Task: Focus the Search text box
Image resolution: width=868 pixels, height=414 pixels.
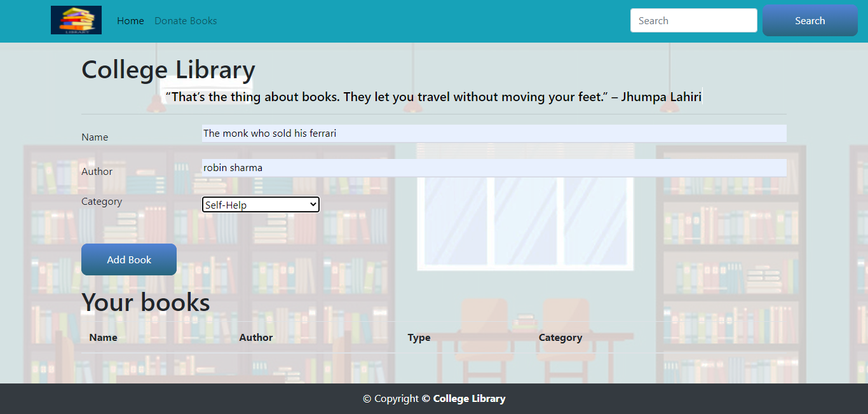Action: pos(693,20)
